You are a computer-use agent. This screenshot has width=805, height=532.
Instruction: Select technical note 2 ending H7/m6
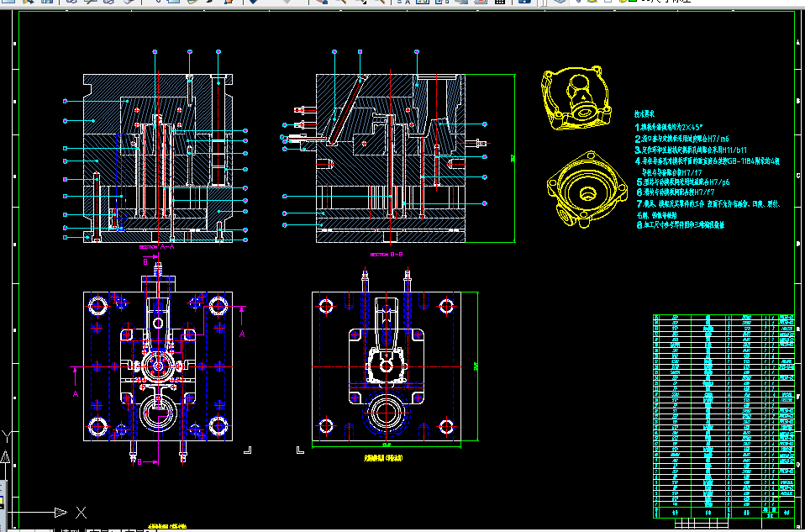[682, 139]
